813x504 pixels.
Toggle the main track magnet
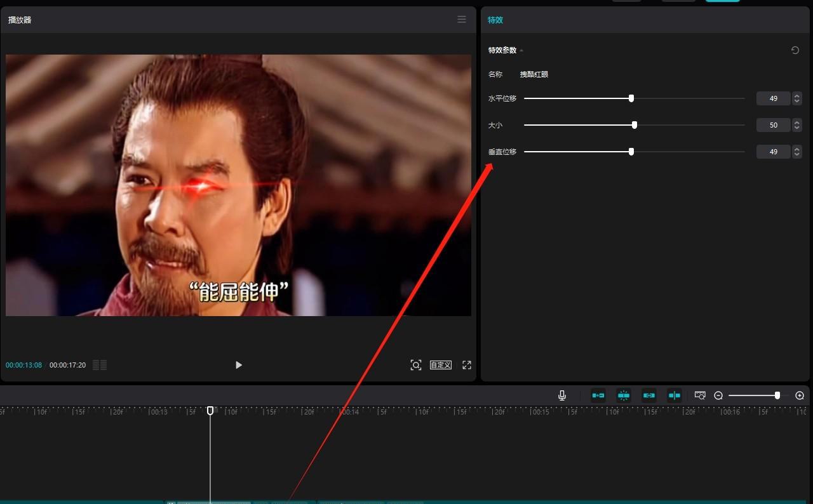[x=598, y=395]
